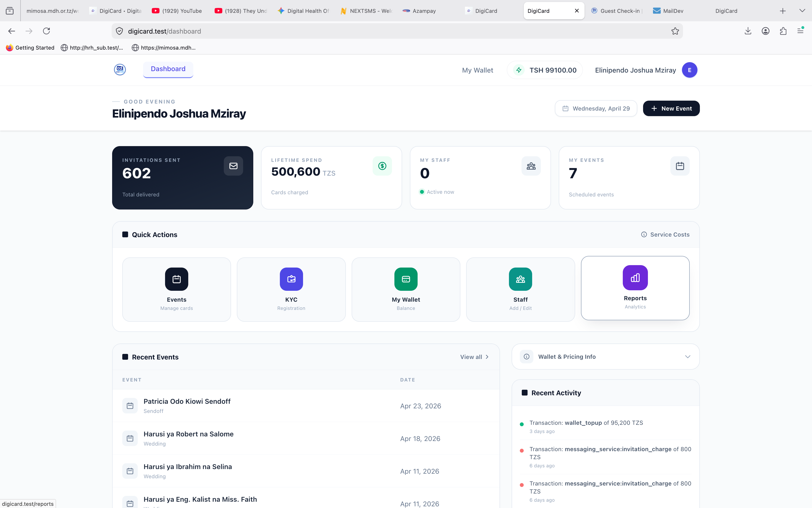This screenshot has width=812, height=508.
Task: Click calendar icon next to Patricia Odo Kiowi Sendoff
Action: click(130, 406)
